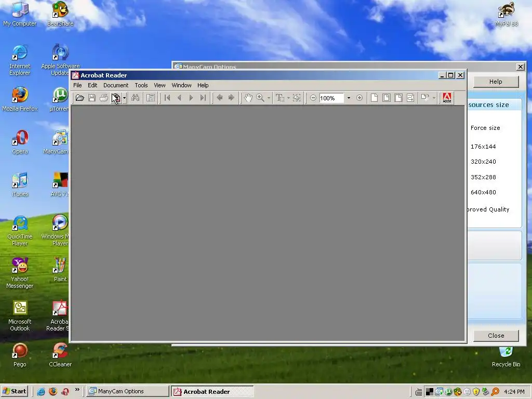Open the Edit menu
This screenshot has height=399, width=532.
click(92, 85)
